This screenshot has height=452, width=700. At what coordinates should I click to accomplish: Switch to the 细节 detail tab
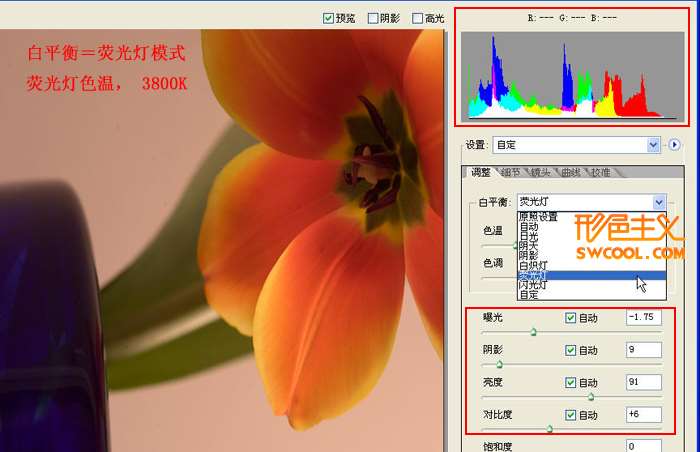coord(511,172)
